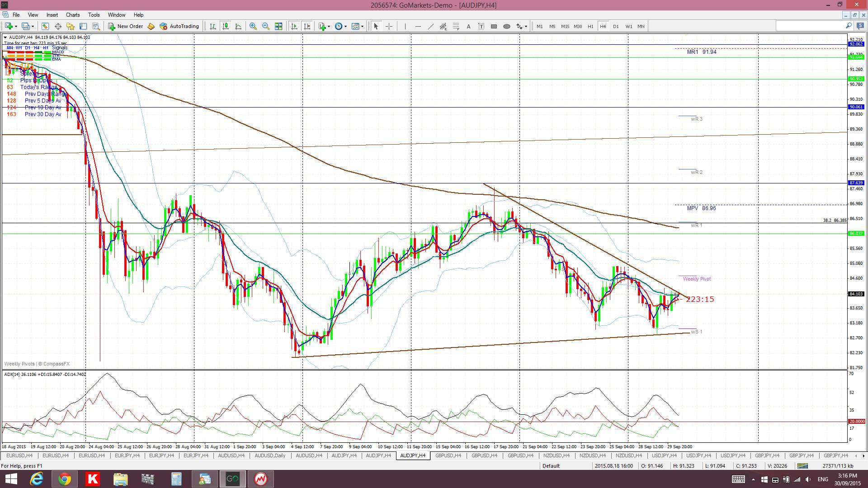
Task: Open the chat notification icon
Action: [x=860, y=26]
